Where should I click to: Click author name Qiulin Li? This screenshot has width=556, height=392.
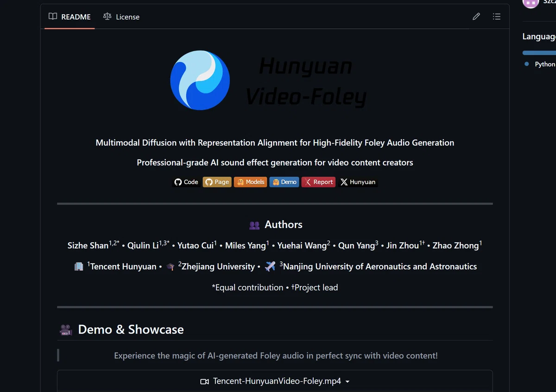point(143,246)
